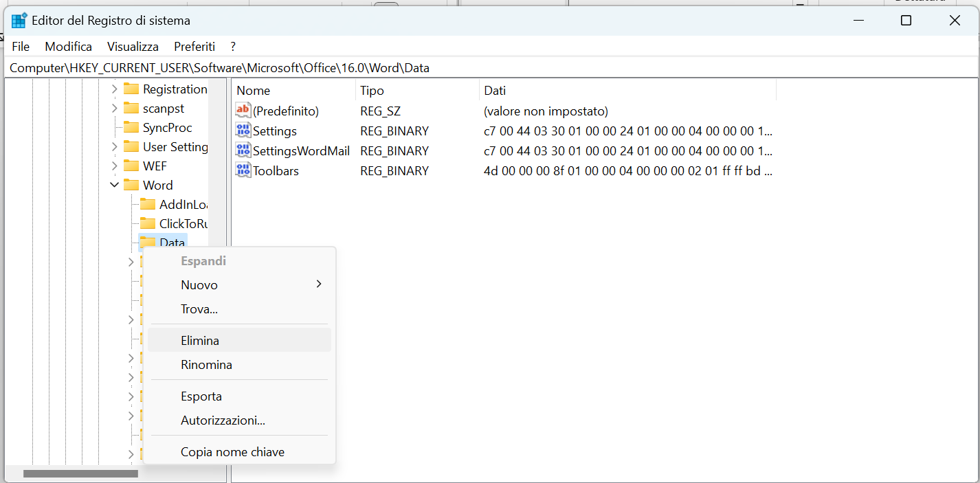Image resolution: width=980 pixels, height=483 pixels.
Task: Select the ClickToRu folder icon
Action: pos(148,223)
